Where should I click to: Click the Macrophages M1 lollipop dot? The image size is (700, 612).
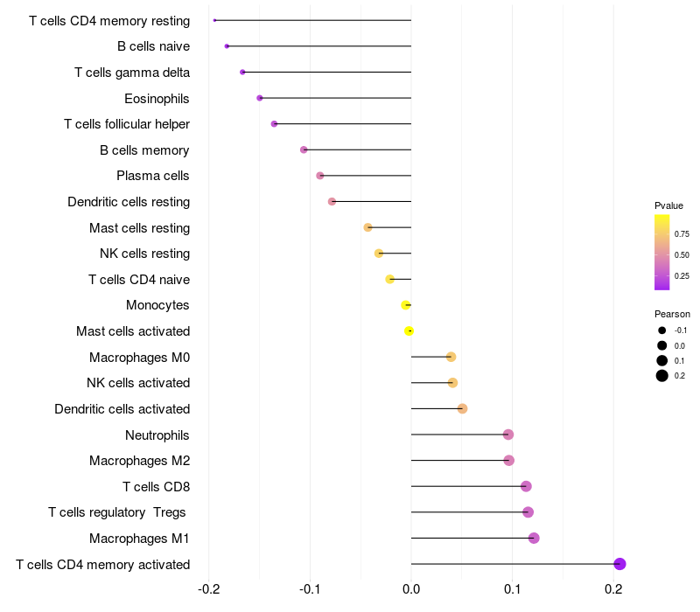tap(534, 538)
